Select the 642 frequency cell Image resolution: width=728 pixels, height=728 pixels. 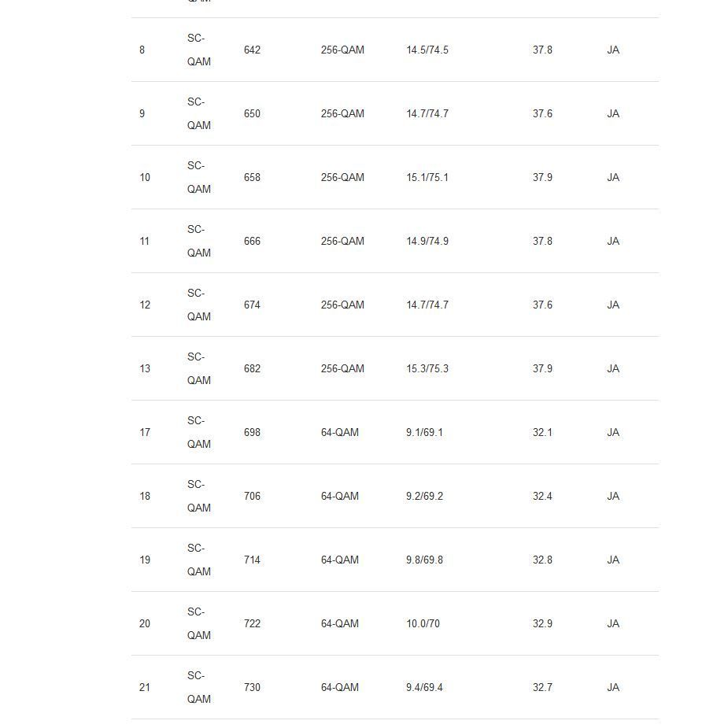tap(252, 50)
